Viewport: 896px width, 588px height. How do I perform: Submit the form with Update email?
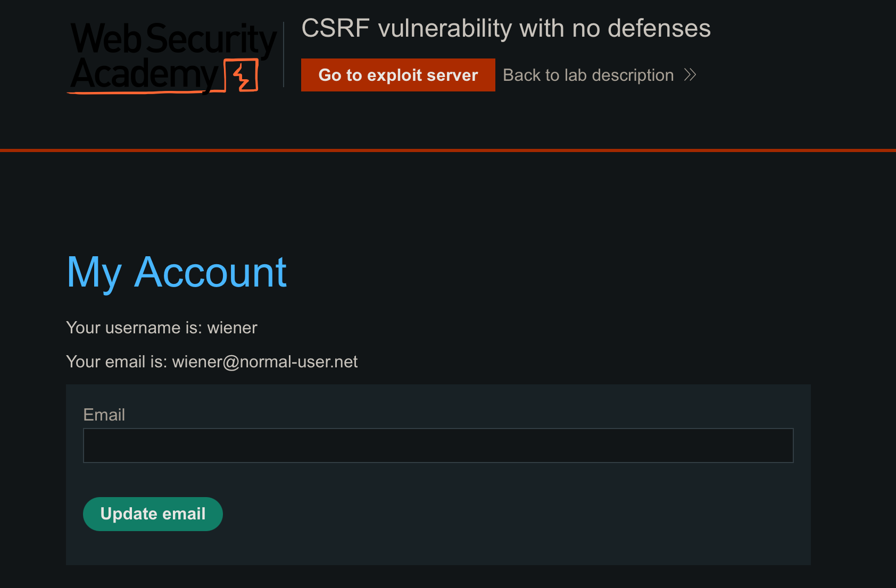(x=153, y=514)
